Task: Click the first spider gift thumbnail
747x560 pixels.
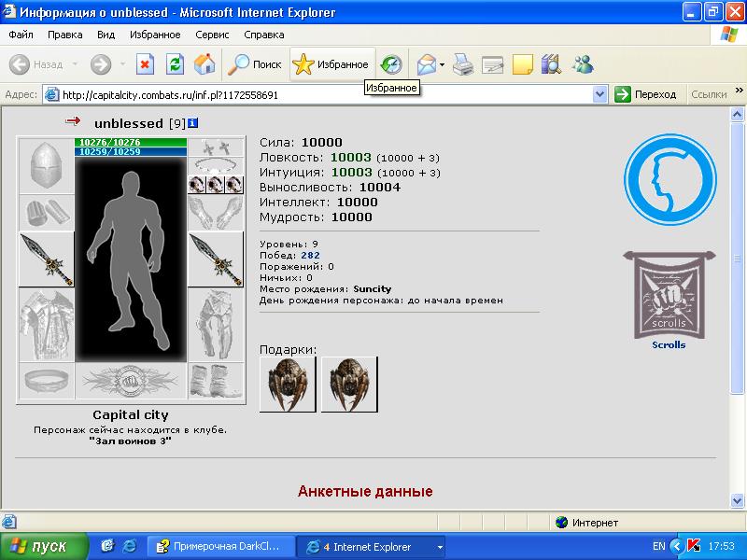Action: (288, 385)
